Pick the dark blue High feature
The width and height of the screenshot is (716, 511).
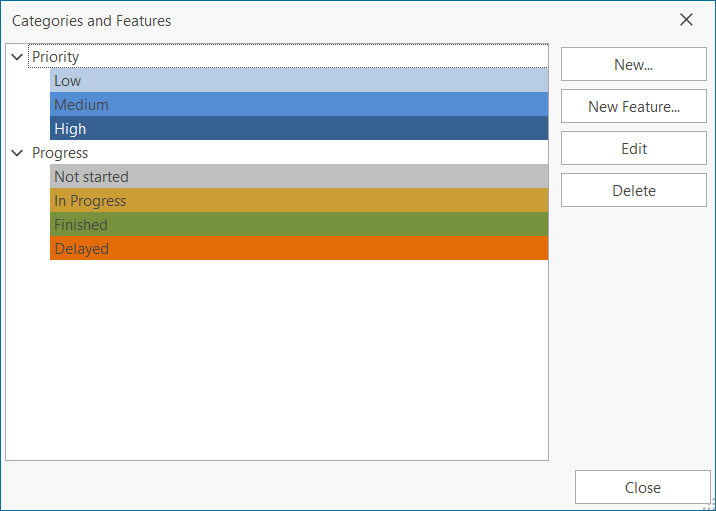(298, 129)
